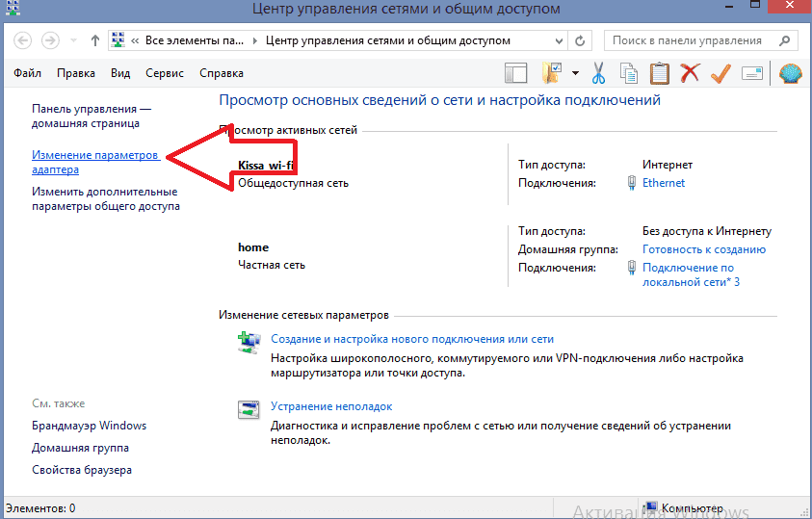
Task: Open the Файл menu
Action: click(x=27, y=73)
